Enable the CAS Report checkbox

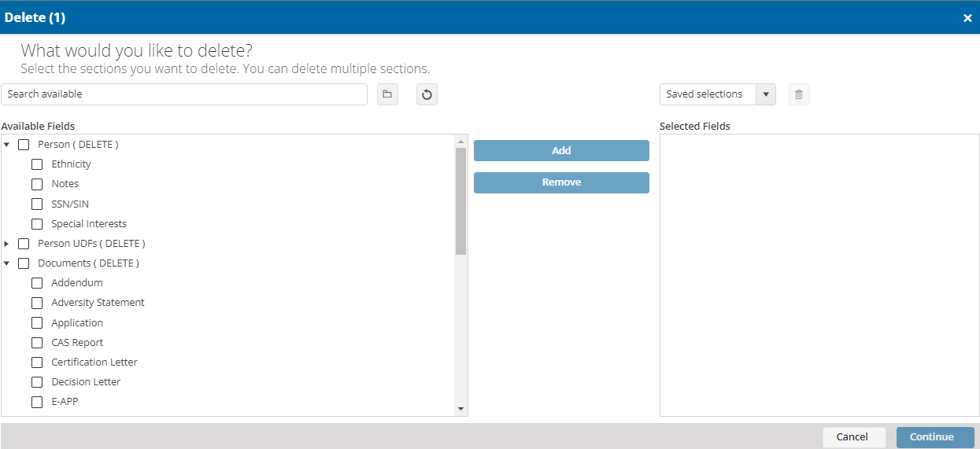[37, 343]
